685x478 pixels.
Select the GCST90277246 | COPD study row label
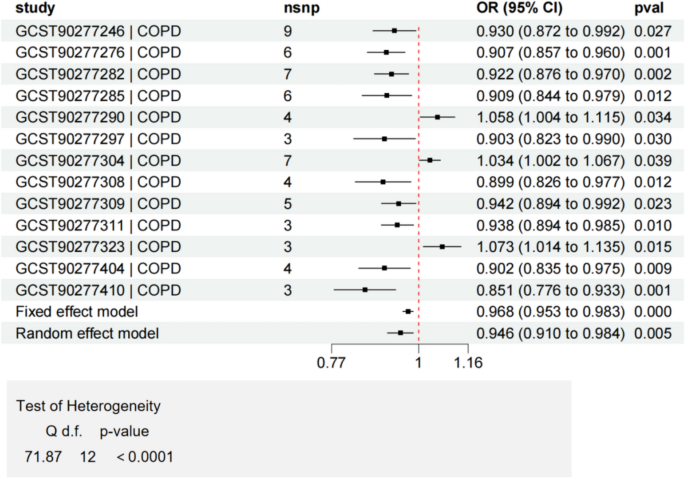[98, 31]
